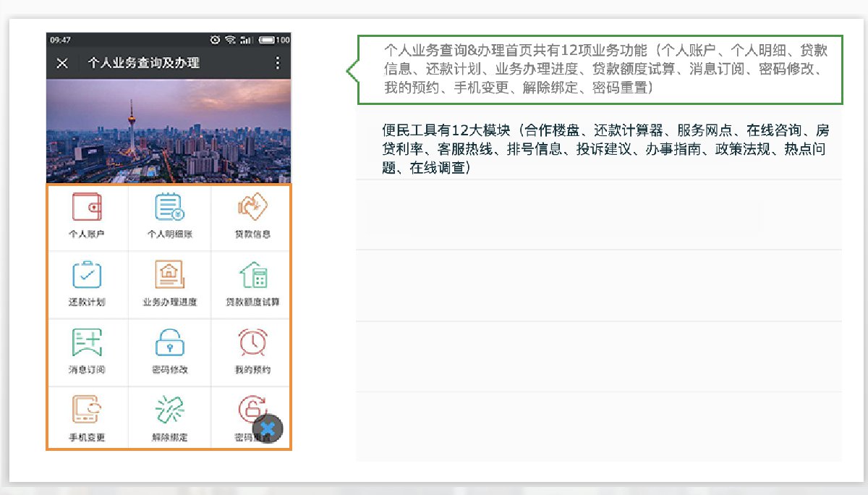Tap the 个人明细账 statement icon
868x495 pixels.
[x=169, y=208]
